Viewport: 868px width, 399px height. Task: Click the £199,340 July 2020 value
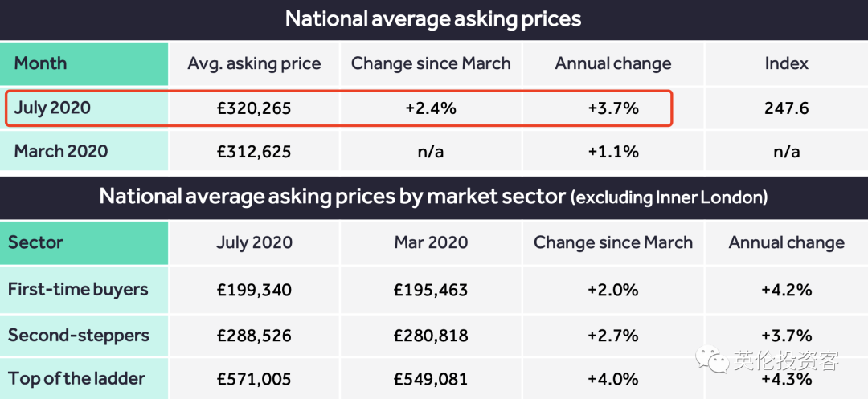254,290
